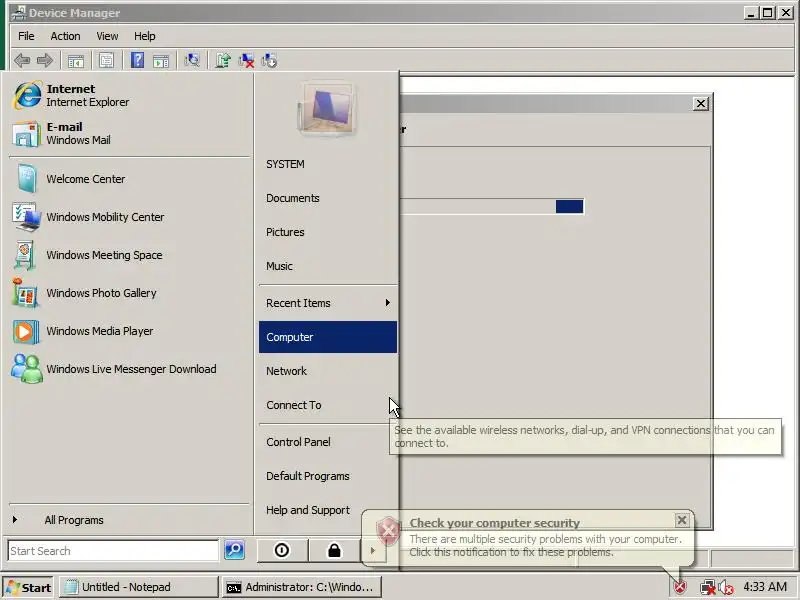The height and width of the screenshot is (600, 800).
Task: Open the Action menu in Device Manager
Action: pos(65,36)
